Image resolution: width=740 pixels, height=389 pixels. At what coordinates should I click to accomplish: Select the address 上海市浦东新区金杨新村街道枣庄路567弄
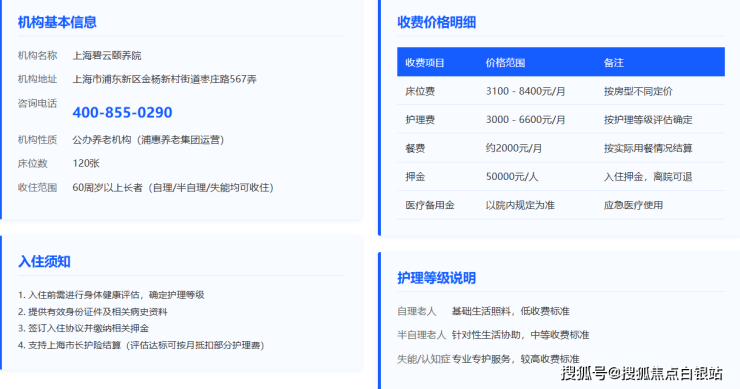click(x=164, y=79)
